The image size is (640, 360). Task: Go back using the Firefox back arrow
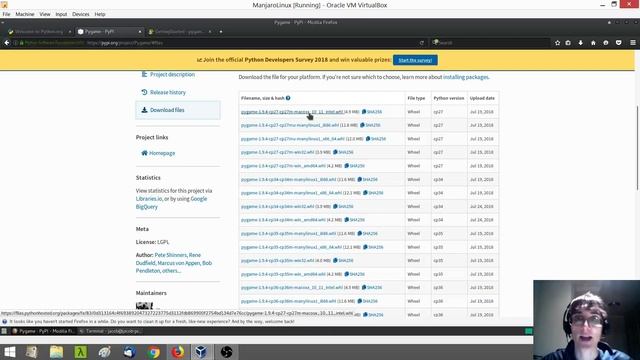7,42
